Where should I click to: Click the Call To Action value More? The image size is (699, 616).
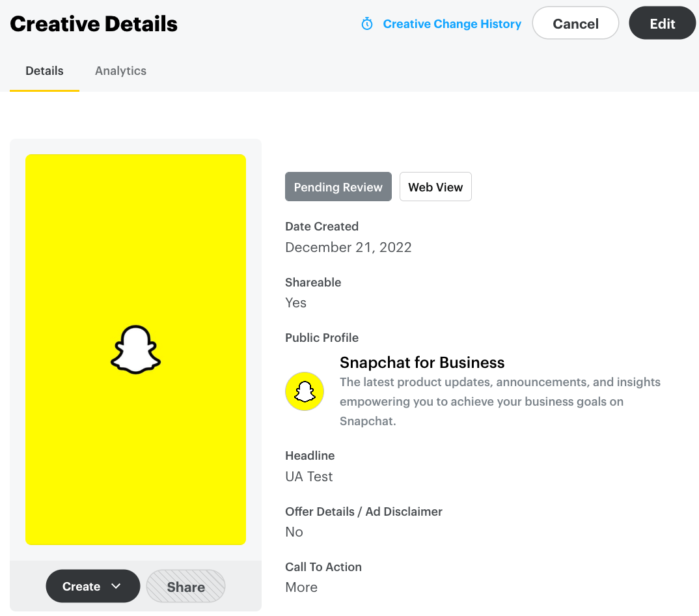(301, 587)
